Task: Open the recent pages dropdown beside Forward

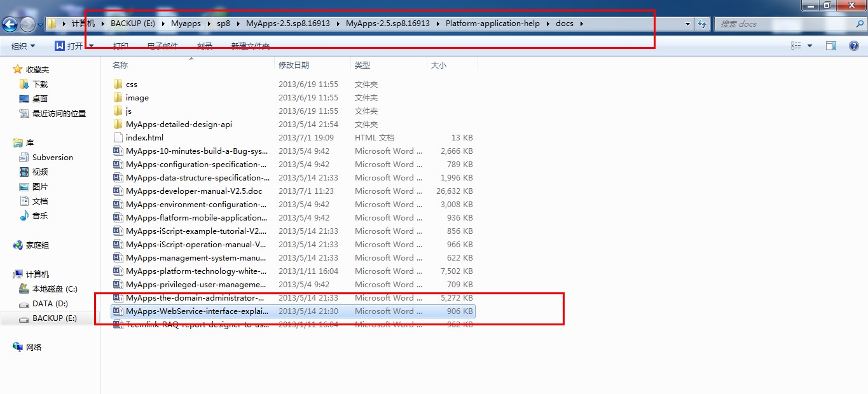Action: point(40,24)
